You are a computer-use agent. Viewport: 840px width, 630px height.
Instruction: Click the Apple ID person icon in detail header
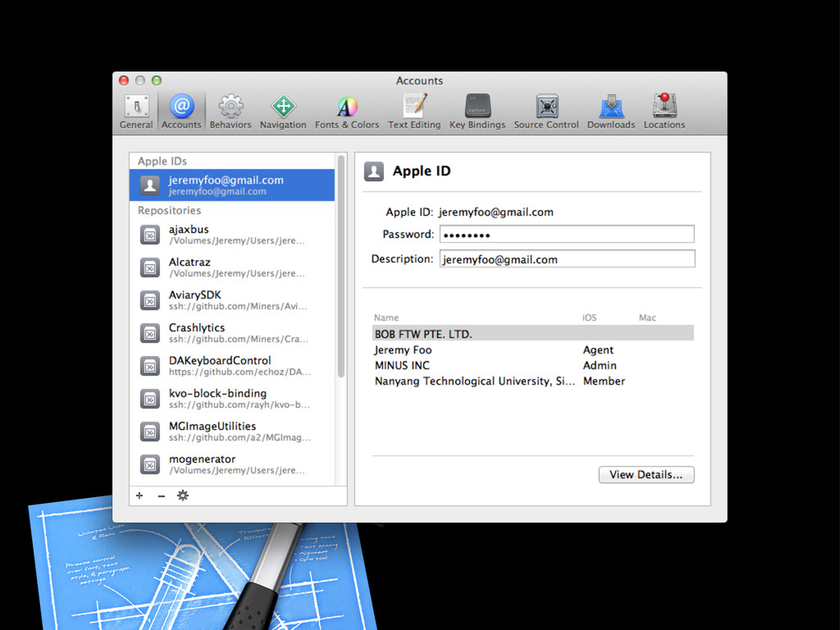(374, 171)
